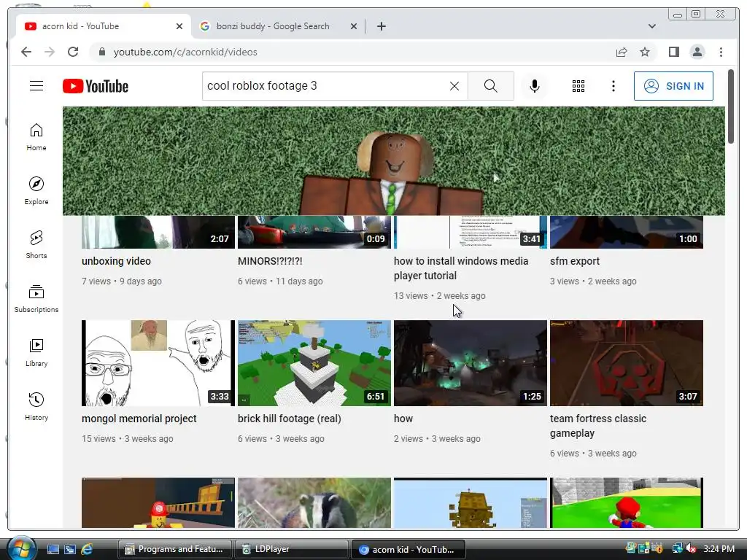Open Chrome profile avatar
The image size is (747, 560).
(697, 52)
